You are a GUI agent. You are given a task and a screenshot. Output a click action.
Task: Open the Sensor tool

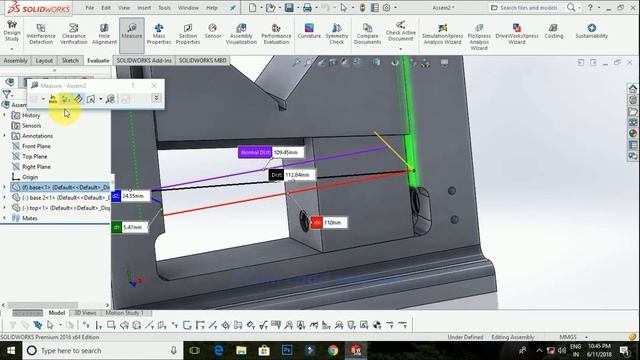[x=213, y=31]
